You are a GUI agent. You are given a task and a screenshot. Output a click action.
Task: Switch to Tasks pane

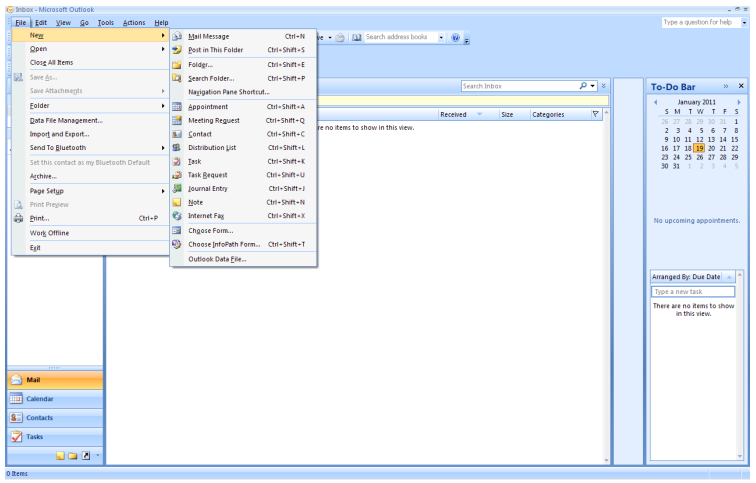coord(55,437)
